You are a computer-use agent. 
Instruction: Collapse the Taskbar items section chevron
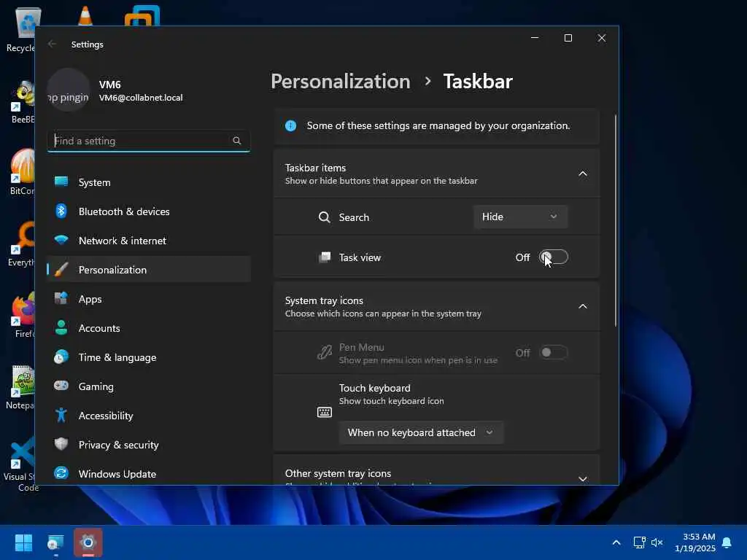coord(583,174)
